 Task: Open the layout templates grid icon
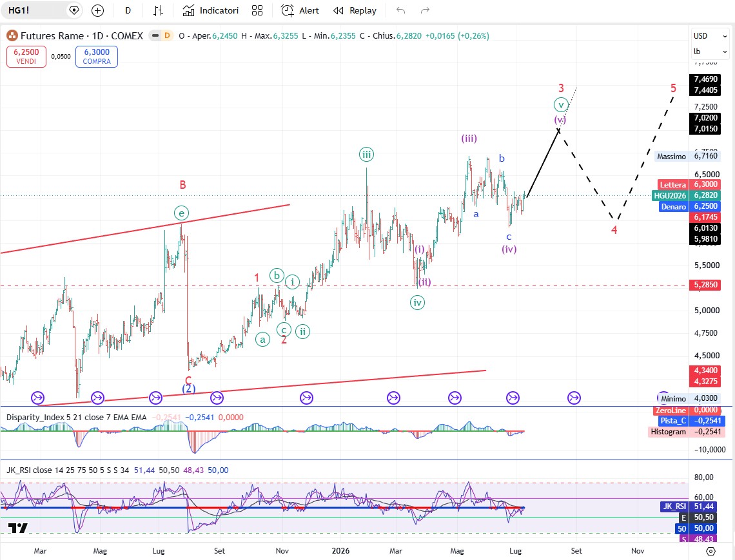pyautogui.click(x=257, y=10)
